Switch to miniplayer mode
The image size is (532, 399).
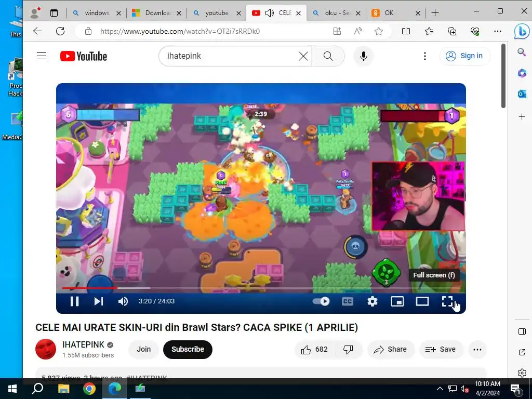pos(397,301)
